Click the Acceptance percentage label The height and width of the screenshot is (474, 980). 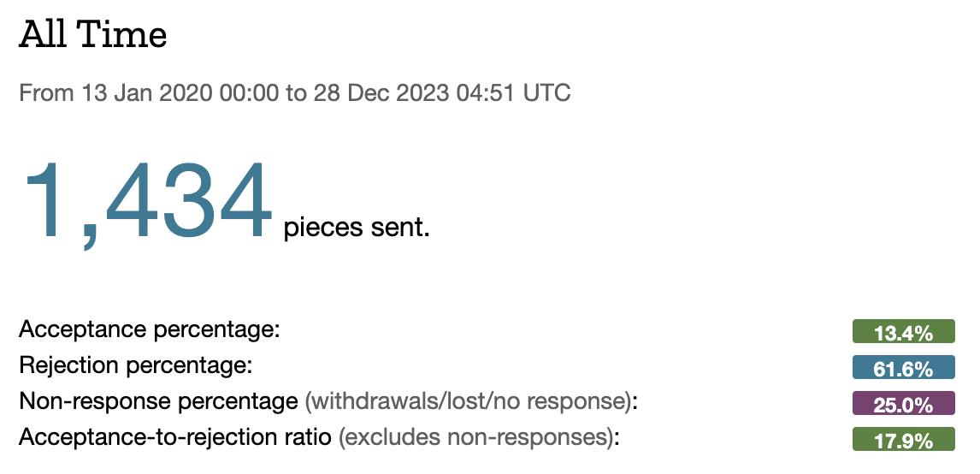pos(151,329)
